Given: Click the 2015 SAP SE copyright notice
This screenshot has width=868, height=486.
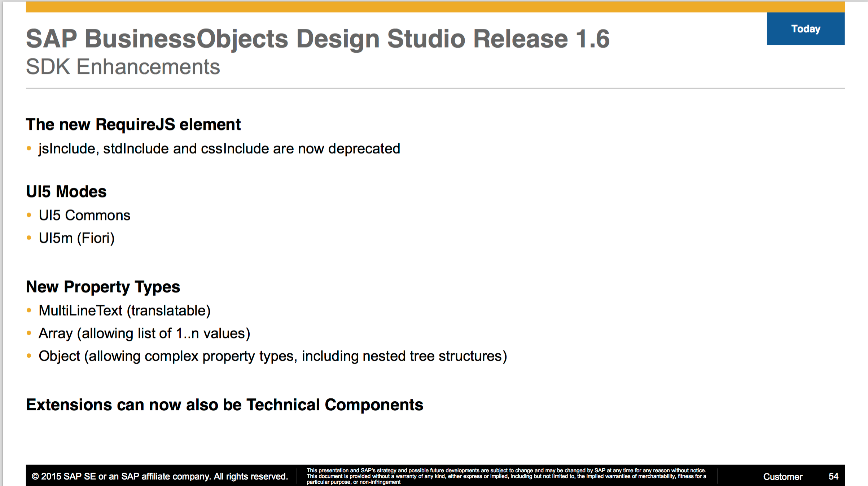Looking at the screenshot, I should coord(159,476).
